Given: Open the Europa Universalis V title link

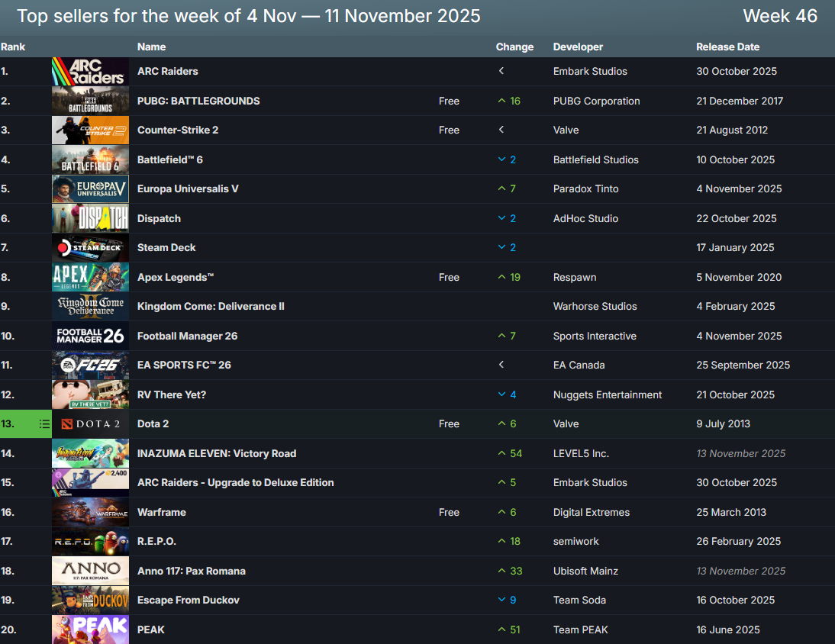Looking at the screenshot, I should 188,189.
